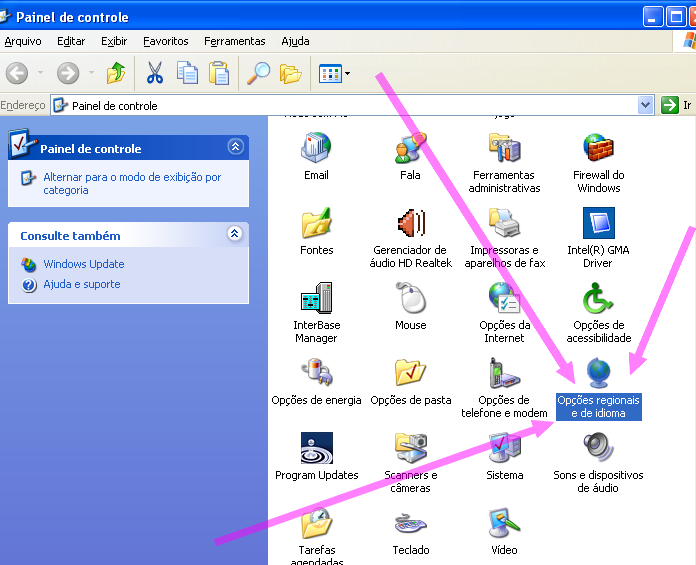Open Impressoras e aparelhos de fax
Screen dimensions: 696x565
[504, 222]
